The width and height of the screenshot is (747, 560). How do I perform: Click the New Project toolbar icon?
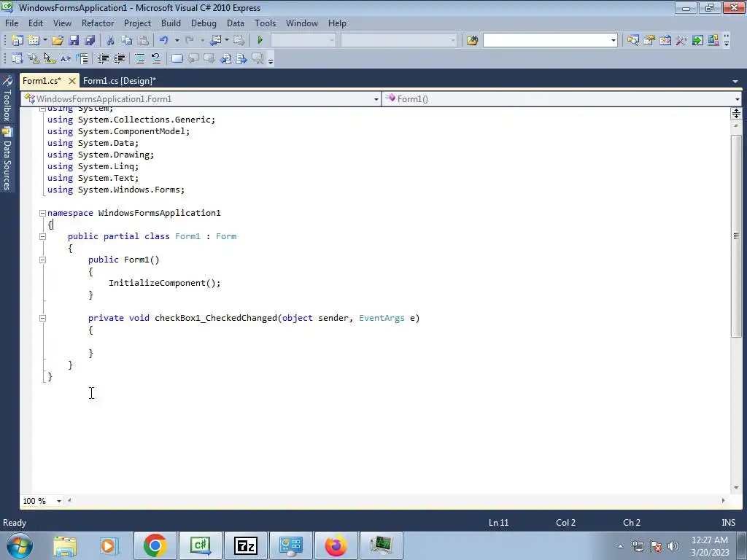click(18, 41)
